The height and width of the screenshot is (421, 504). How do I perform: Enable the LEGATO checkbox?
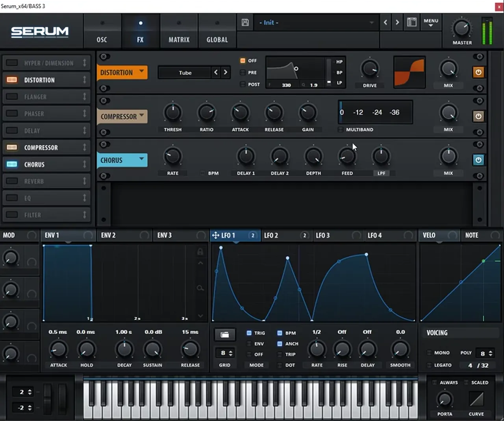pos(429,365)
